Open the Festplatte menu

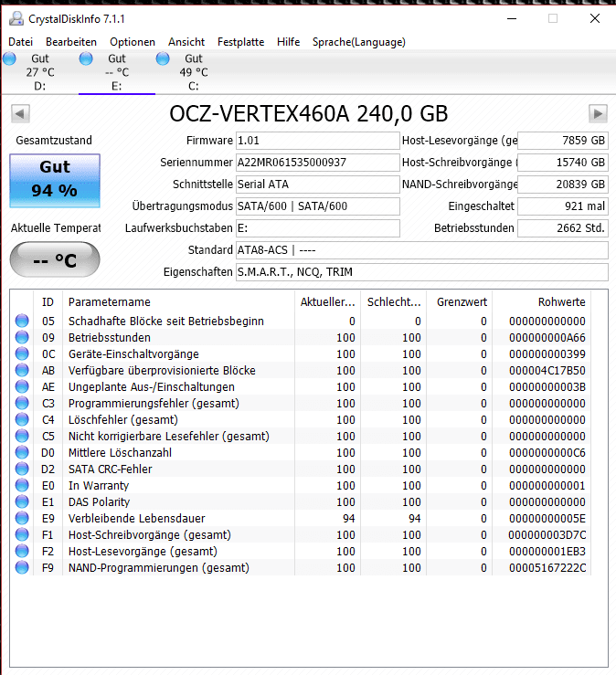tap(240, 42)
